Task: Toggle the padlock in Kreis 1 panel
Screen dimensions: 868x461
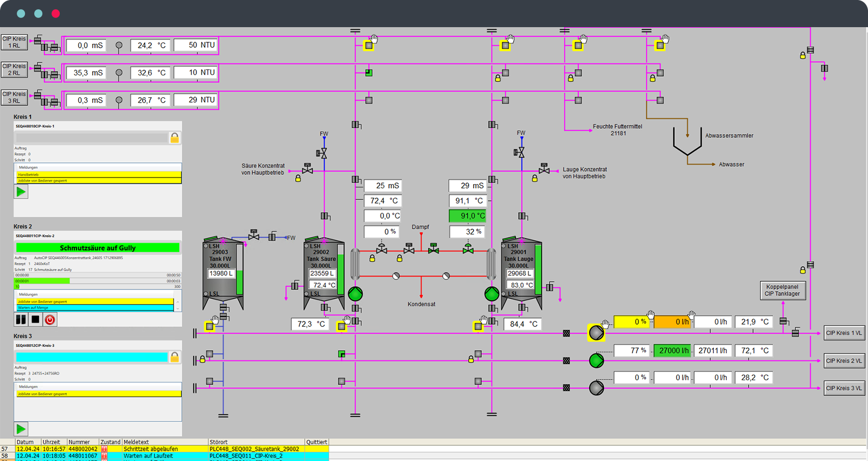Action: click(x=175, y=138)
